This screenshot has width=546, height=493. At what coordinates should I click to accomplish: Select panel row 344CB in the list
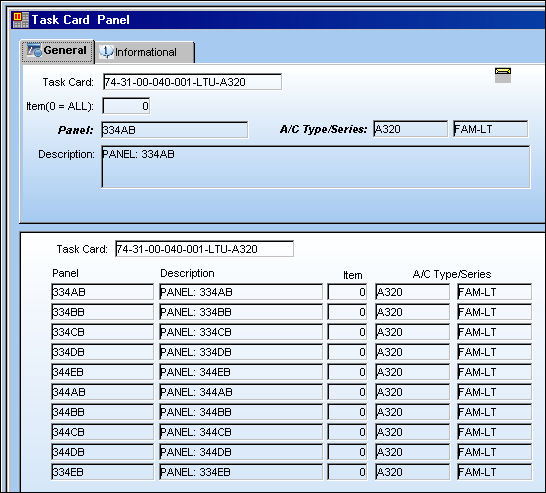(x=102, y=432)
